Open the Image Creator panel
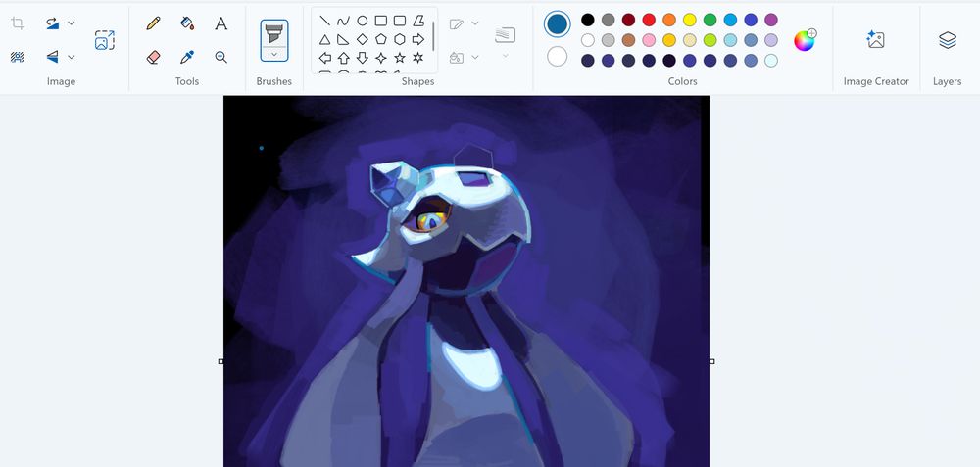The image size is (980, 467). (875, 40)
